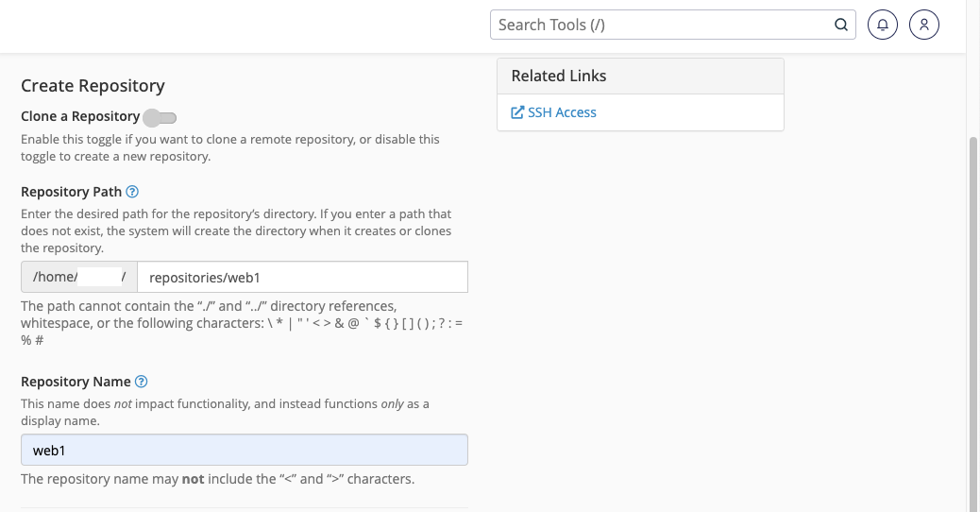Focus the Search Tools field
Screen dimensions: 980x512
[661, 26]
